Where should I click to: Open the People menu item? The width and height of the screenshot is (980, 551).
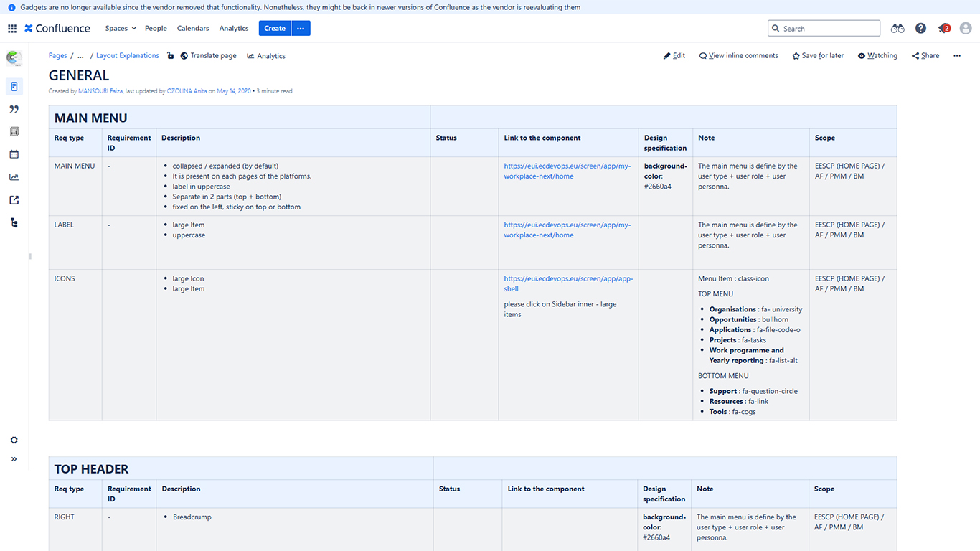(156, 29)
